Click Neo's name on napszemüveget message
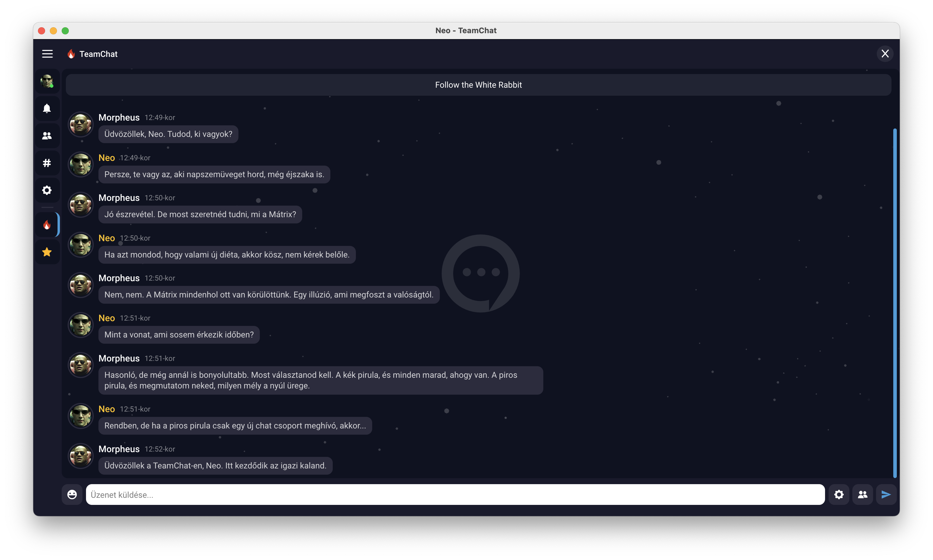The width and height of the screenshot is (933, 560). point(106,158)
